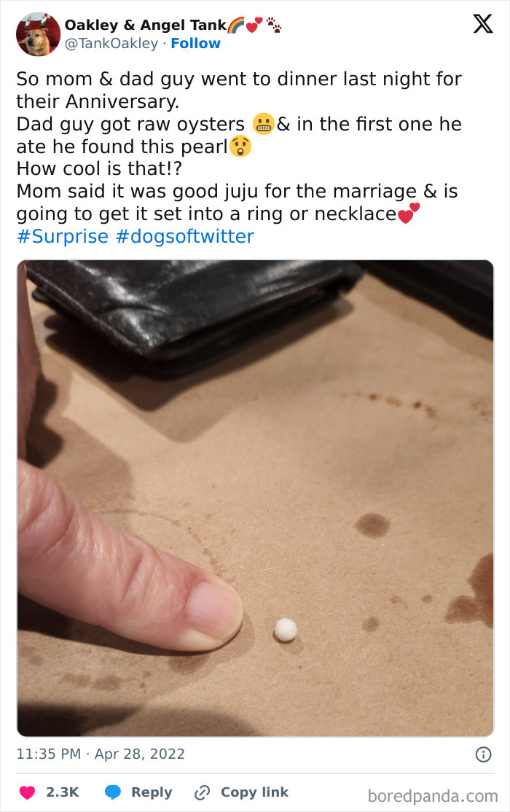Click the rainbow emoji after the display name
This screenshot has width=510, height=812.
[236, 24]
